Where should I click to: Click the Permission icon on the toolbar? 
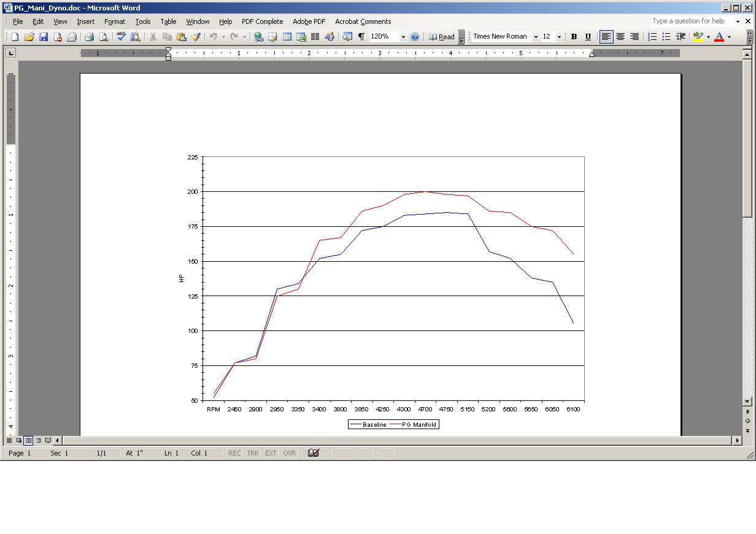[58, 37]
